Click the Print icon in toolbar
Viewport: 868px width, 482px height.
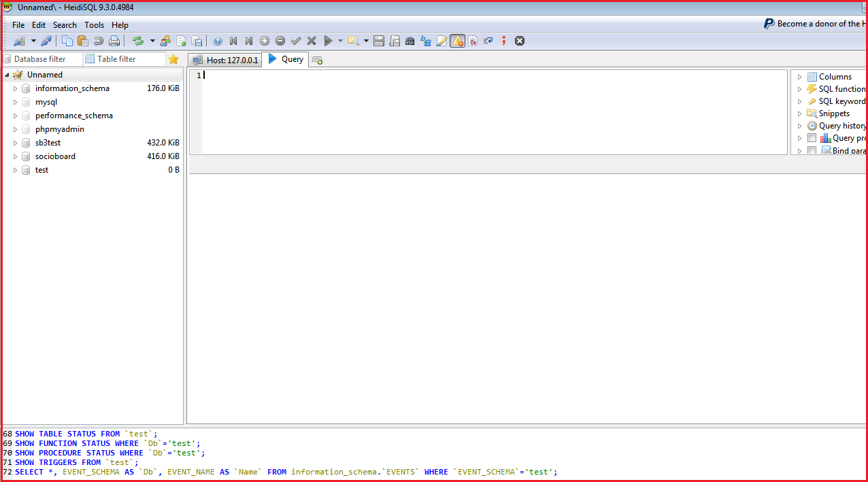click(x=114, y=41)
